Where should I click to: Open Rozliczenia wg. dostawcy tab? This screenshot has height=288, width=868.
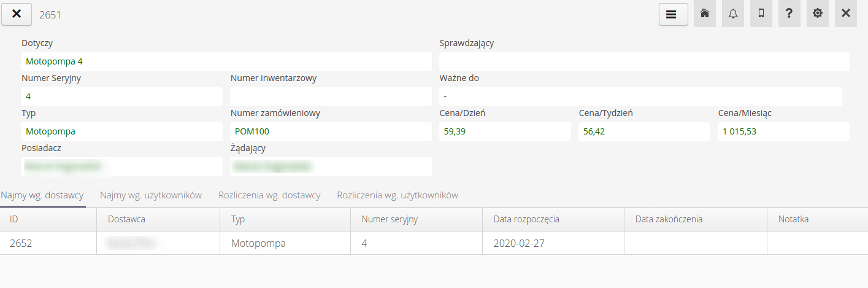tap(269, 195)
